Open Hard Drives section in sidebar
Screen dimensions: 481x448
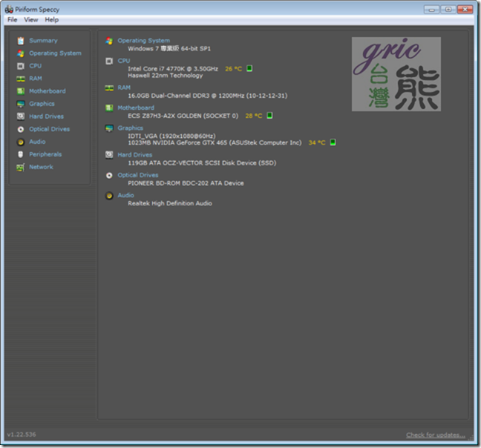coord(46,116)
